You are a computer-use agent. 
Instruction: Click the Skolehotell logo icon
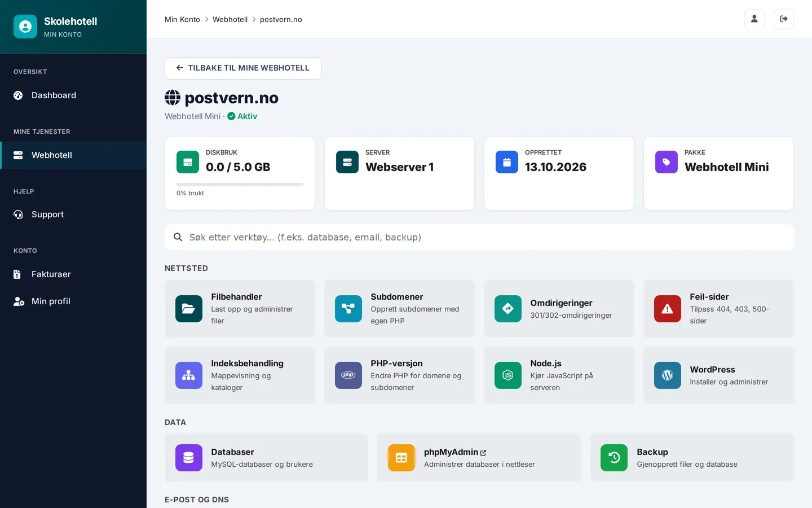pyautogui.click(x=25, y=27)
